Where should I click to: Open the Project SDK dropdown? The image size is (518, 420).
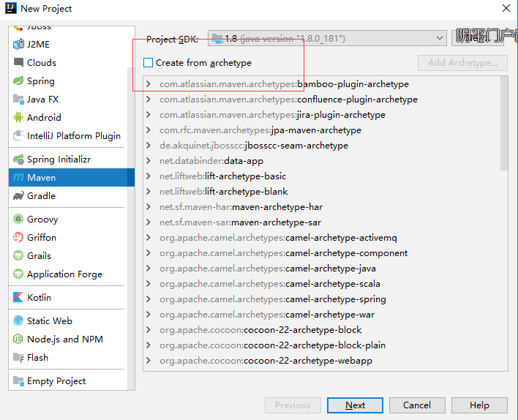pyautogui.click(x=327, y=38)
